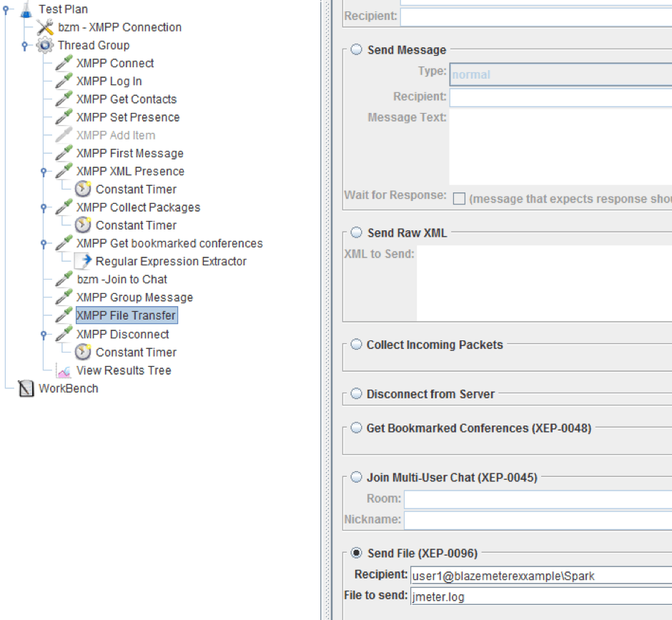Open the bzm -Join to Chat label
The height and width of the screenshot is (620, 672).
122,279
